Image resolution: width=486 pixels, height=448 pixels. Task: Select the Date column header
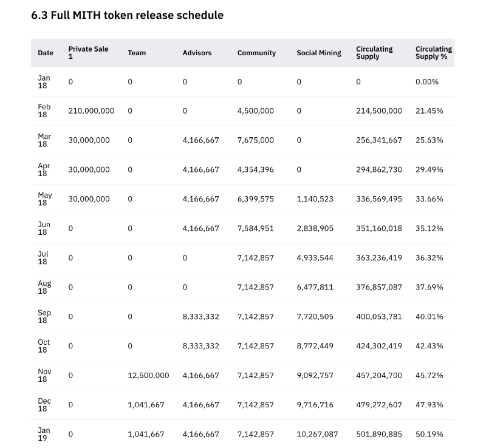coord(46,53)
